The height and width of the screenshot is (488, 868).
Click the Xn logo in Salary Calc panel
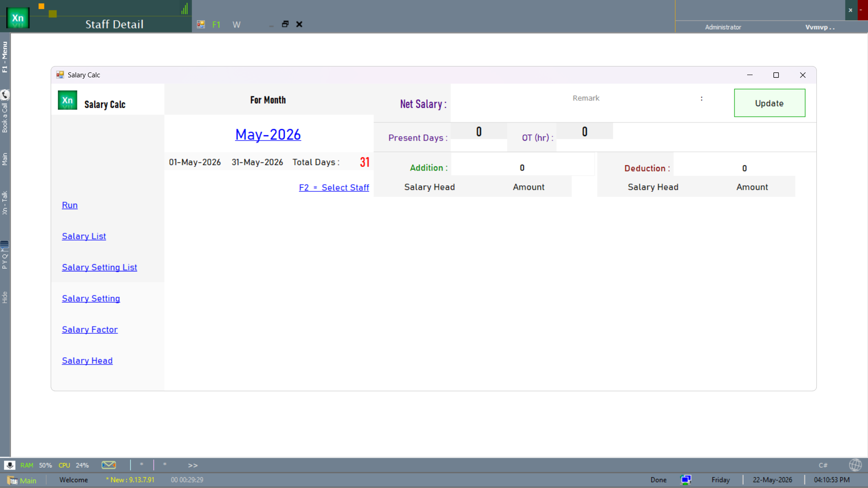point(67,100)
